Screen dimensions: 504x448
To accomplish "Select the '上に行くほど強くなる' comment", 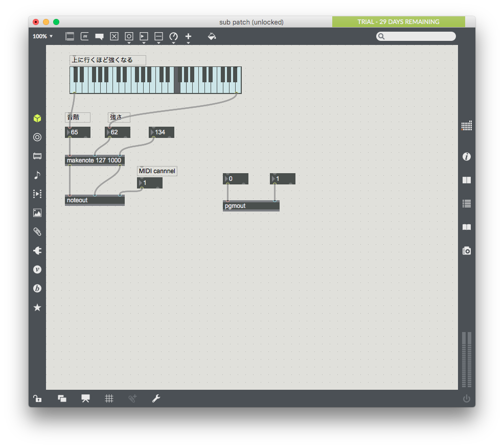I will click(108, 60).
